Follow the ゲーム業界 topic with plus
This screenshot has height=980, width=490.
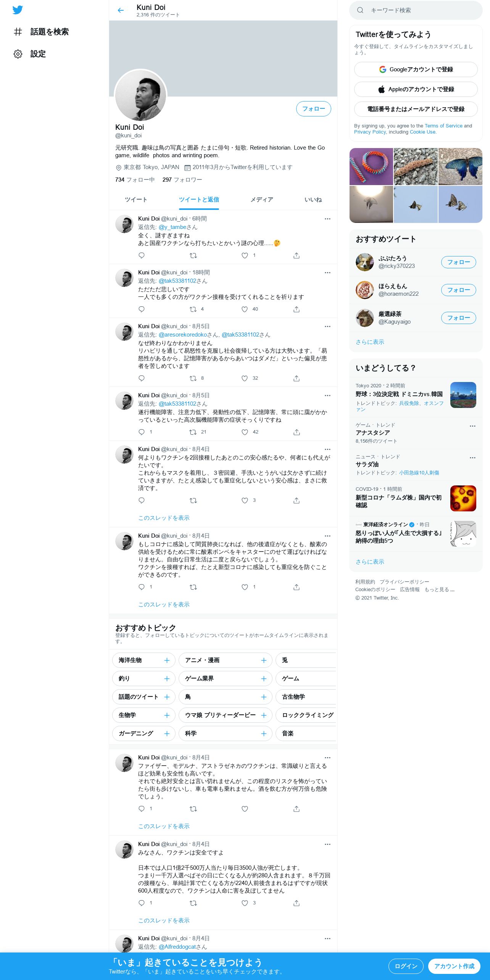coord(264,679)
